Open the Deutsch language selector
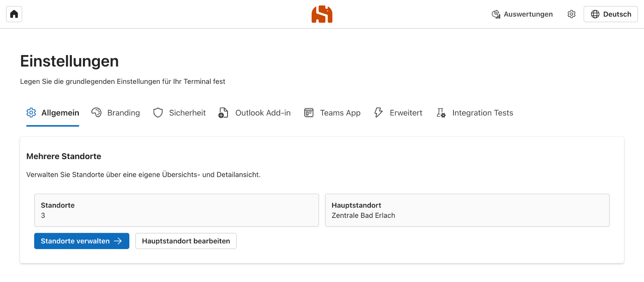 [611, 14]
